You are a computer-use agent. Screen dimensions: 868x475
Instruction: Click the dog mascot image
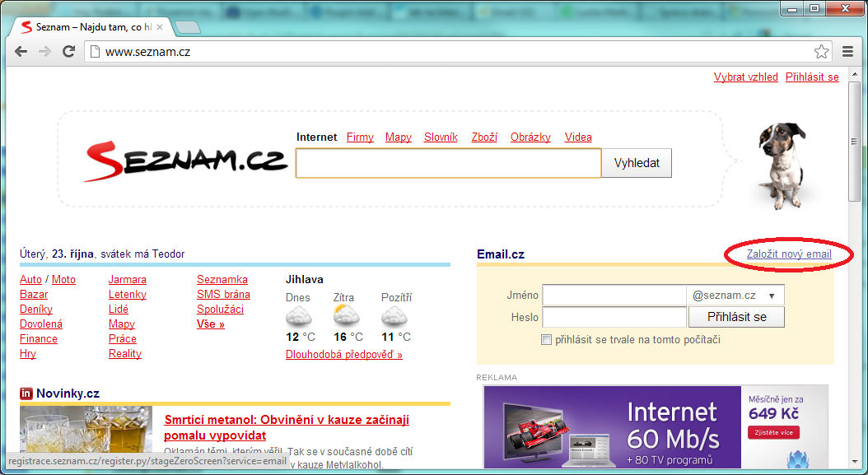(782, 166)
